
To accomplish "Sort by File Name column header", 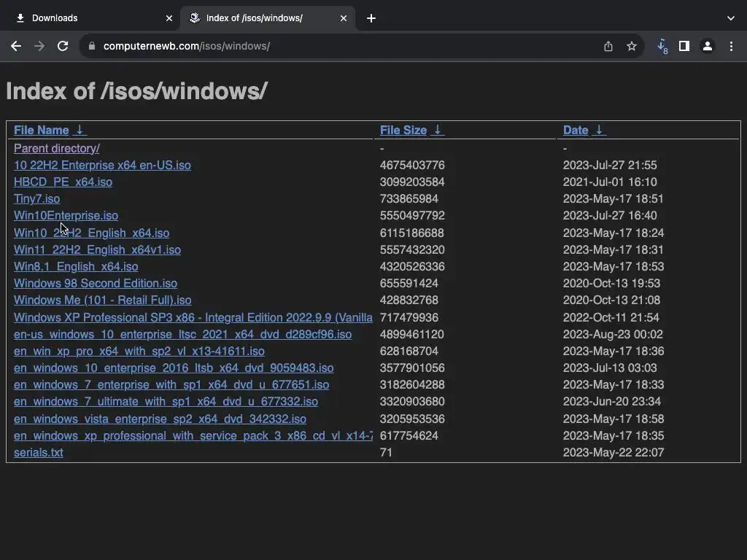I will pyautogui.click(x=42, y=130).
